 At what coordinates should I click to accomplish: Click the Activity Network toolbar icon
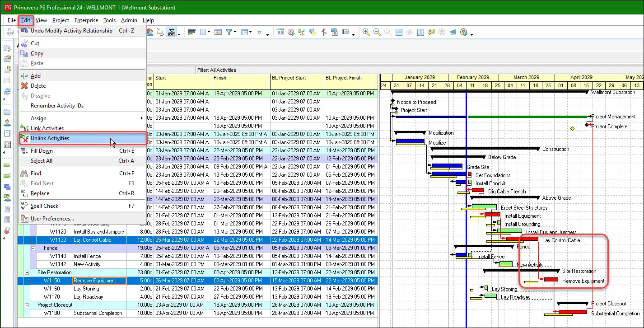pos(302,32)
